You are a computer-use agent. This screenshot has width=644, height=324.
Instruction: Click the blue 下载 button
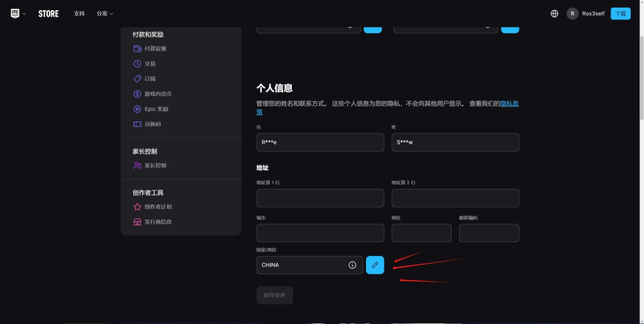coord(620,13)
